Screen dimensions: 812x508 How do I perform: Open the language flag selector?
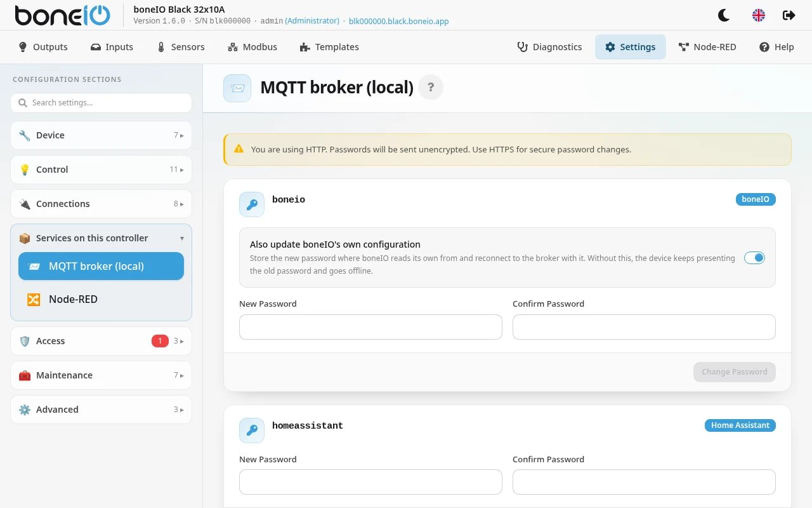tap(758, 15)
